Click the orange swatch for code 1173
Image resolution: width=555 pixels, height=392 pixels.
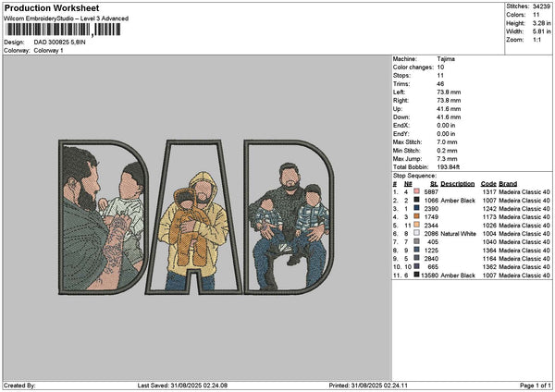click(418, 216)
